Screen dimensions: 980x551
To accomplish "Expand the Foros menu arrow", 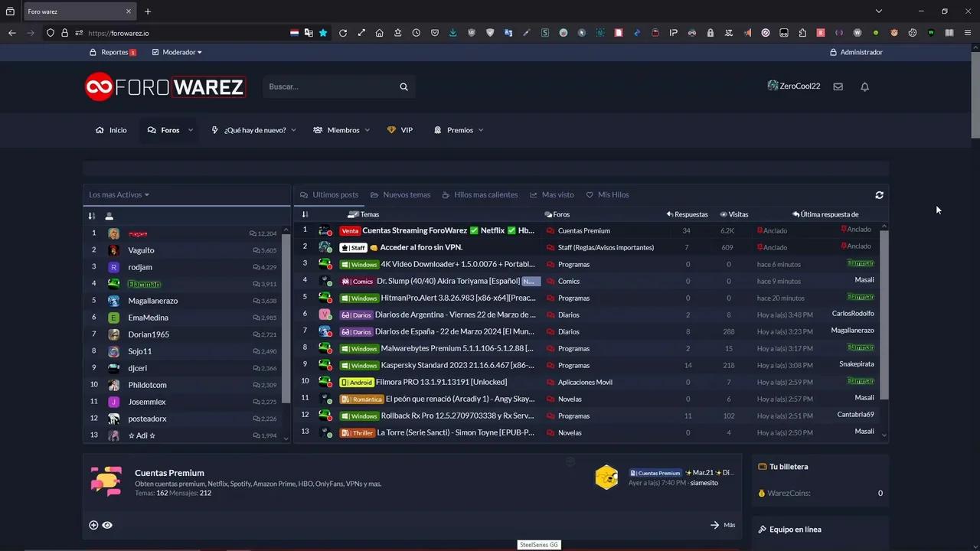I will (x=191, y=130).
